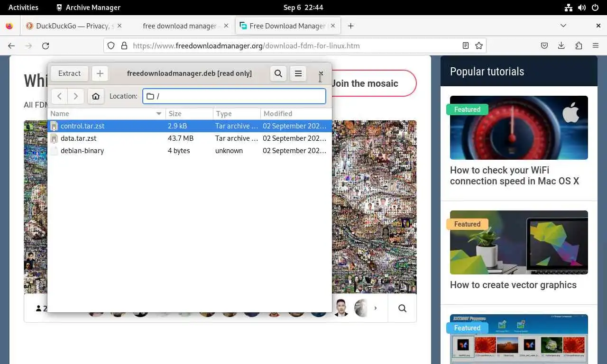Click the network status icon in top bar
The height and width of the screenshot is (364, 607).
569,8
